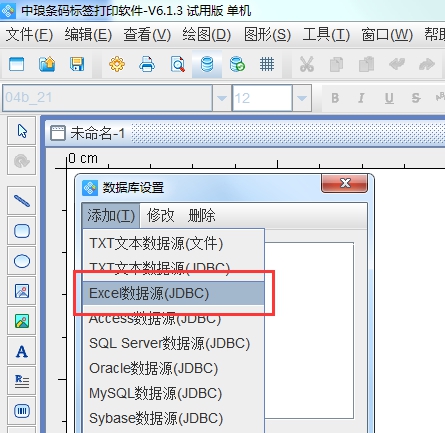Toggle the grid display icon
This screenshot has height=433, width=445.
click(x=267, y=64)
